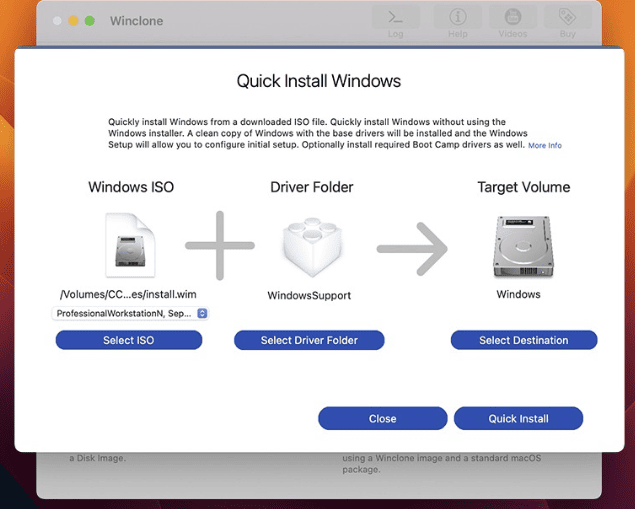Click the green zoom button in Winclone window
Screen dimensions: 635x509
[89, 21]
